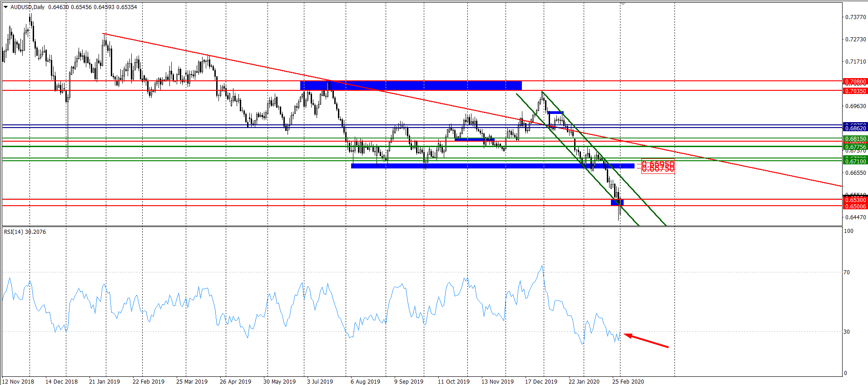868x385 pixels.
Task: Click the red boxed 0.66950 text label
Action: point(658,164)
